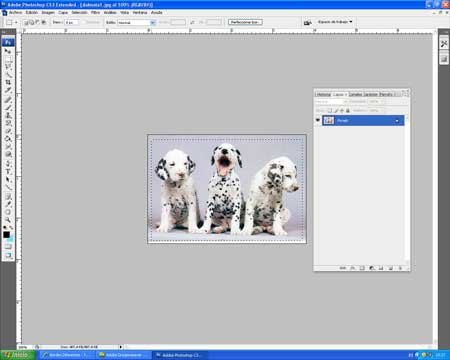Image resolution: width=450 pixels, height=360 pixels.
Task: Select the Move tool in toolbox
Action: (x=8, y=51)
